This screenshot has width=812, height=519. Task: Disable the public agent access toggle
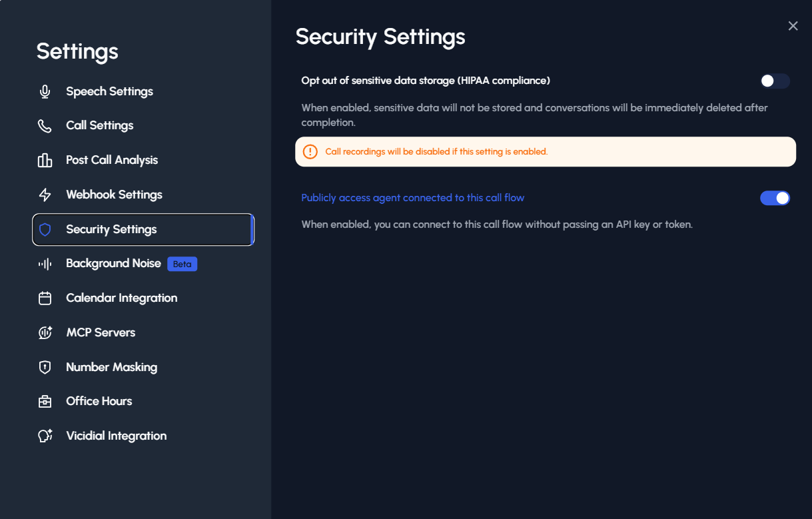(x=775, y=198)
